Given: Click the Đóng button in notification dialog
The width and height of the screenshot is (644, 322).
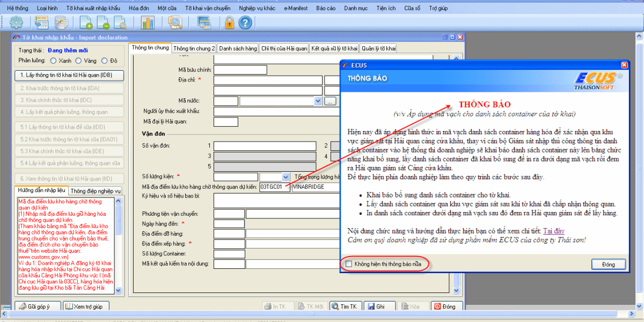Looking at the screenshot, I should click(x=608, y=265).
